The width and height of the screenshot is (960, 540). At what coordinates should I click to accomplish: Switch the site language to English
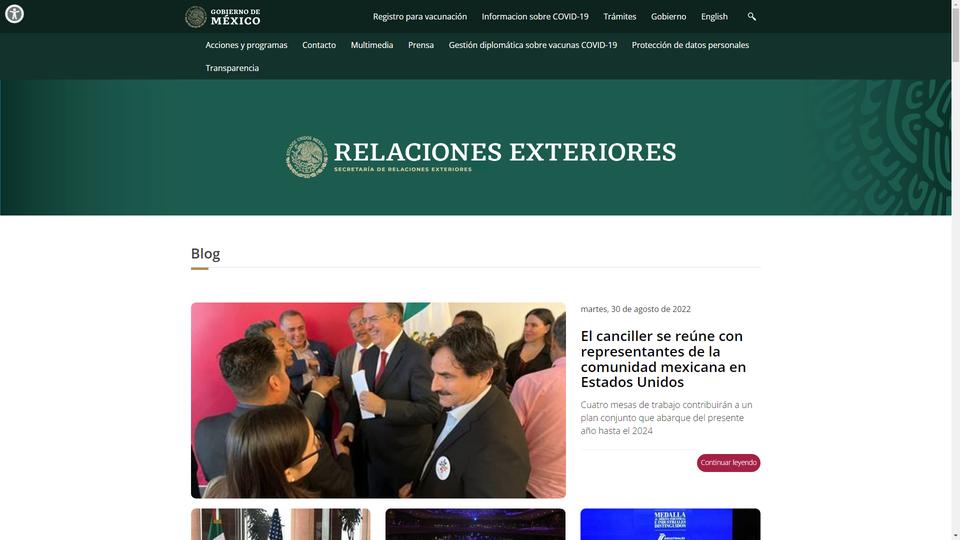(714, 17)
